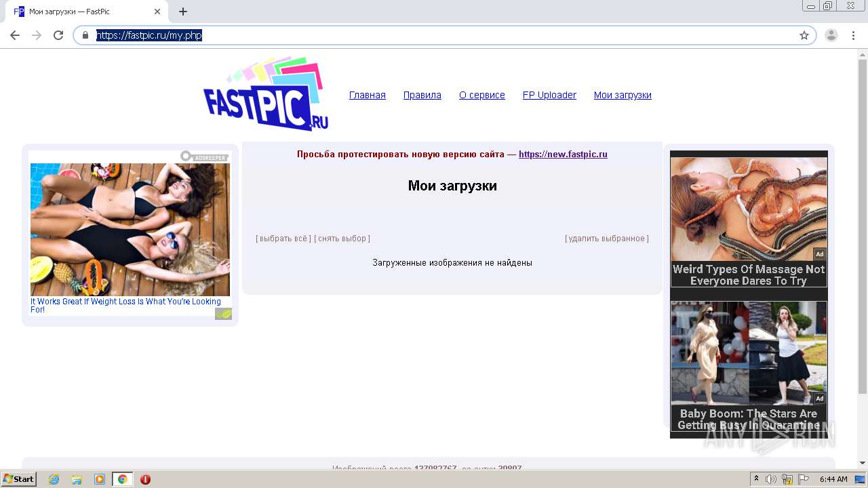Launch Internet Explorer from taskbar

coord(54,479)
